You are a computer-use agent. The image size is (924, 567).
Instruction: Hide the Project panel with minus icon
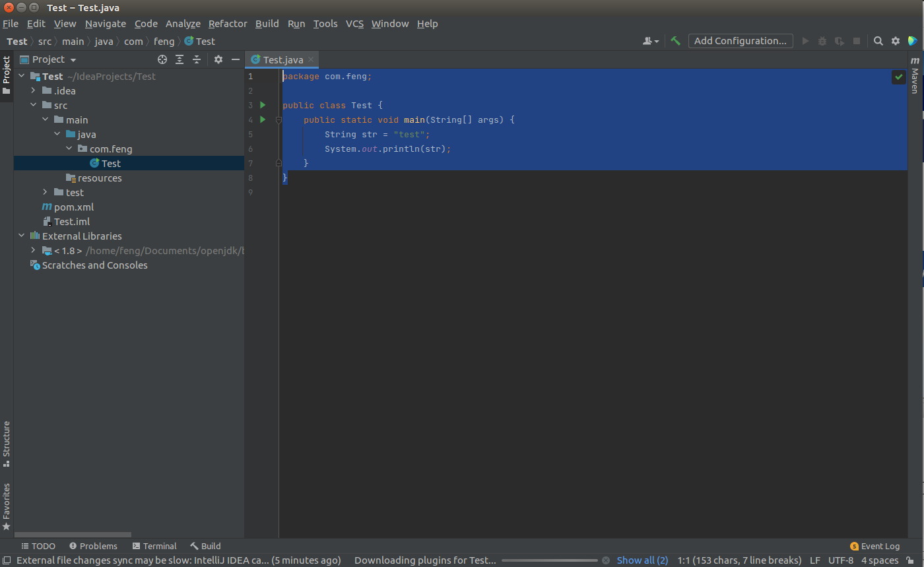(x=236, y=59)
